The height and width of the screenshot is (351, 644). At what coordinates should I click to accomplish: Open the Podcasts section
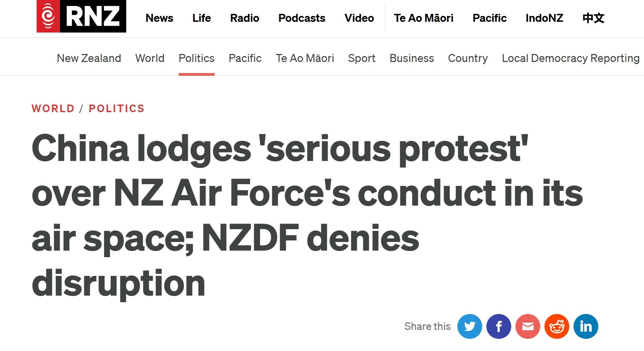tap(302, 18)
